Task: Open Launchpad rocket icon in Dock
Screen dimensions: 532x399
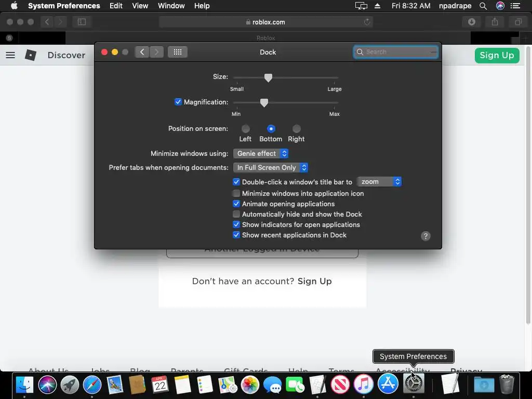Action: pyautogui.click(x=70, y=385)
